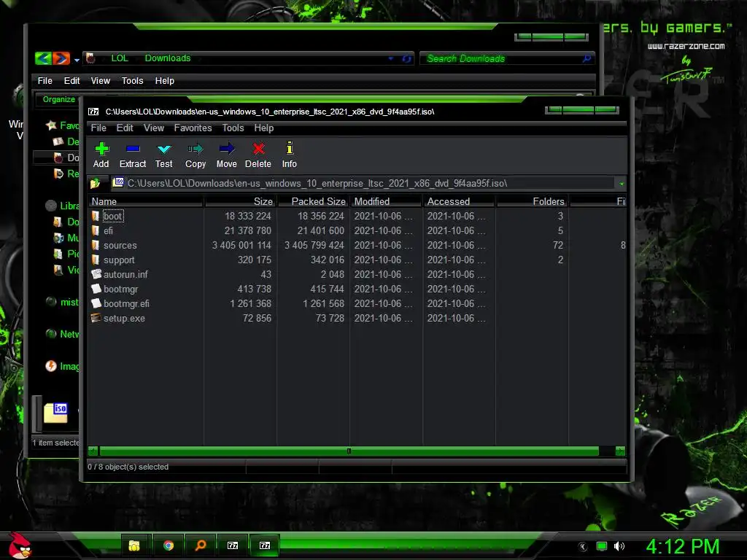Open the 7-Zip View menu

click(x=154, y=128)
